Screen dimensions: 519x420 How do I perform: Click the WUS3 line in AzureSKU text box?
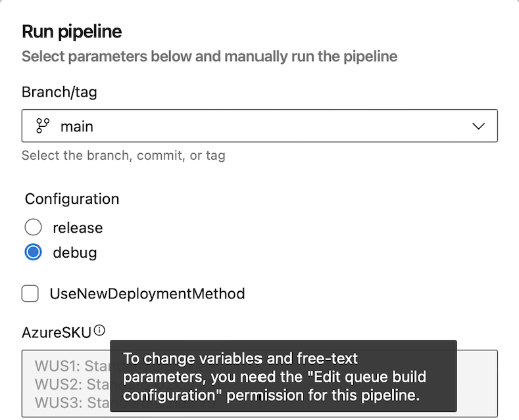coord(66,402)
